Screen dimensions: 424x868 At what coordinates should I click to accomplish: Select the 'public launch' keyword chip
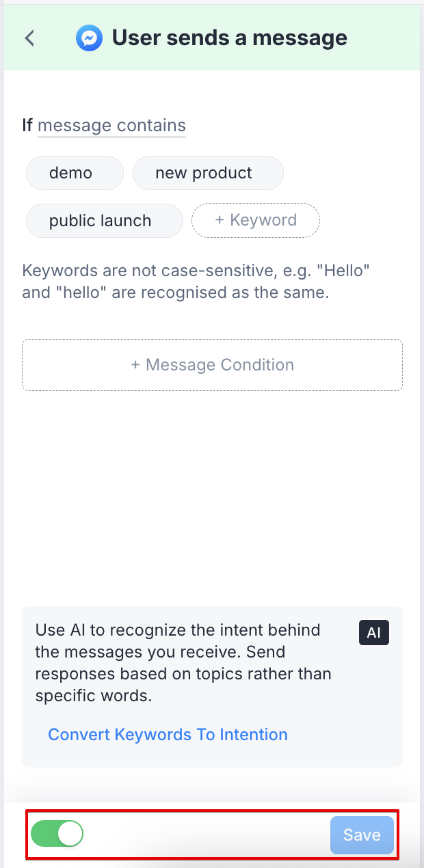coord(104,220)
